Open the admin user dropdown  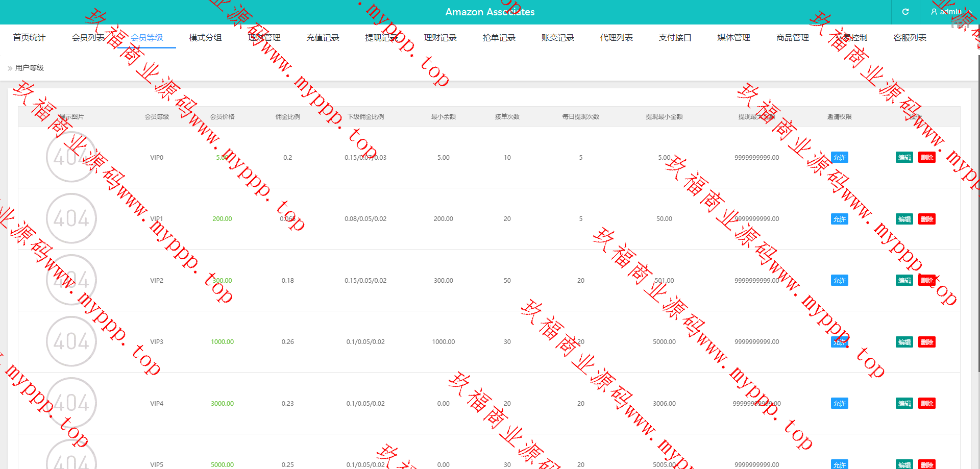950,12
